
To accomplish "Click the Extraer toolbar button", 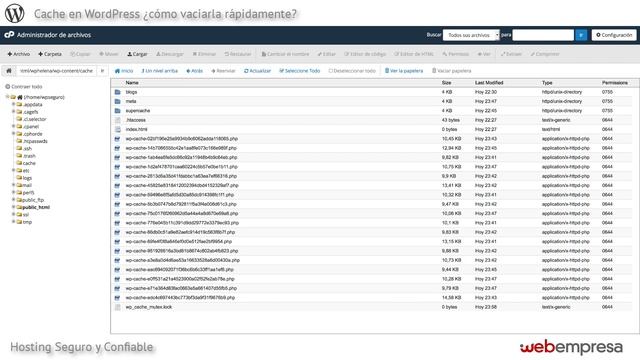I will click(511, 54).
